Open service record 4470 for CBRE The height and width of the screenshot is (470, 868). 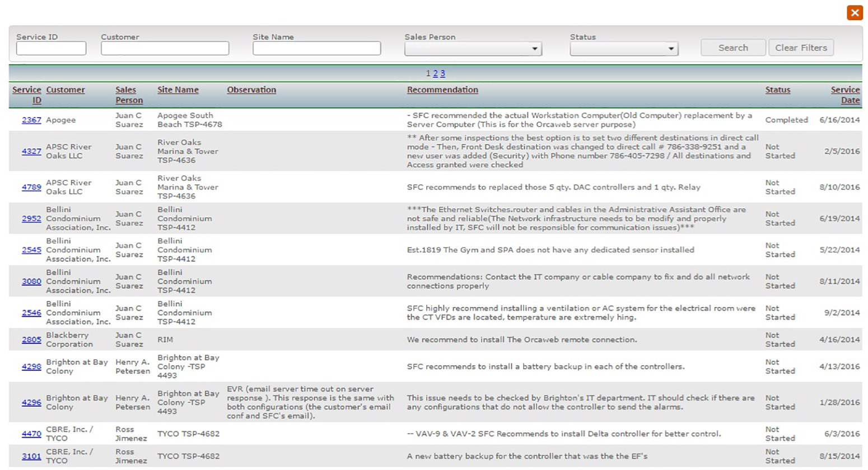click(x=31, y=434)
